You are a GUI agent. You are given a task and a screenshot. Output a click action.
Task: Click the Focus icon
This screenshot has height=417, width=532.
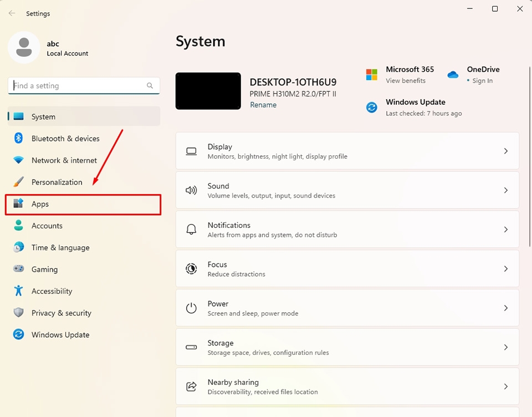191,268
